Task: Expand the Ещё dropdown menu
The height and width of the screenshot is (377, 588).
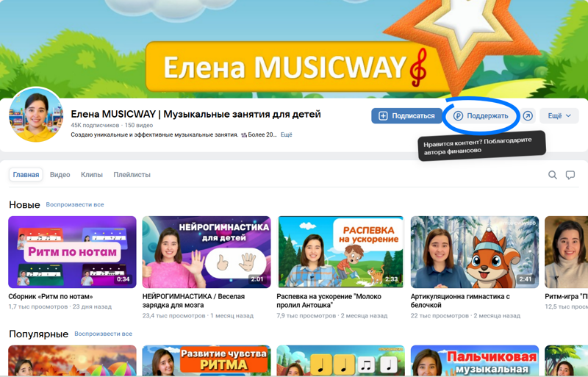Action: pos(559,116)
